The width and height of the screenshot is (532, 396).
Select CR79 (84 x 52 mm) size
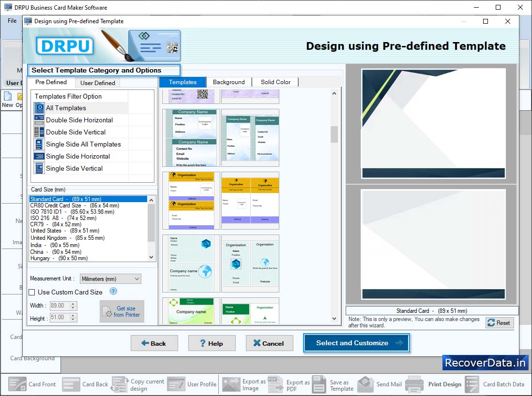point(88,224)
